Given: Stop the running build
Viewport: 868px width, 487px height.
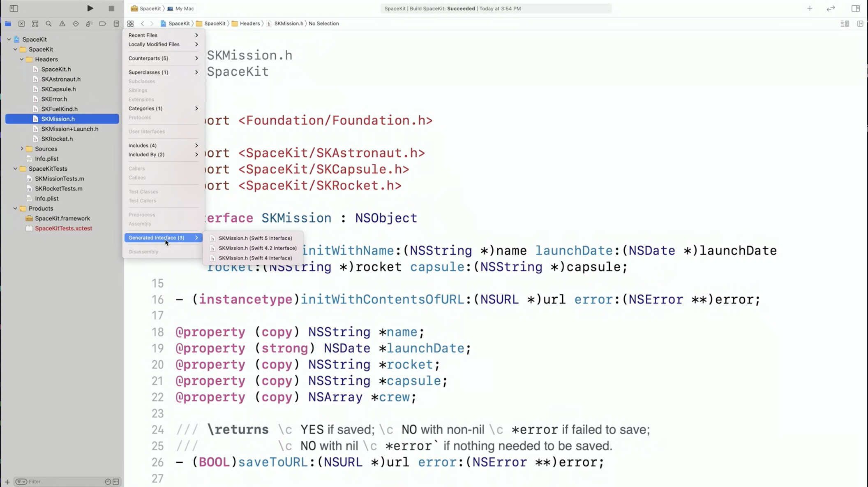Looking at the screenshot, I should pos(111,8).
